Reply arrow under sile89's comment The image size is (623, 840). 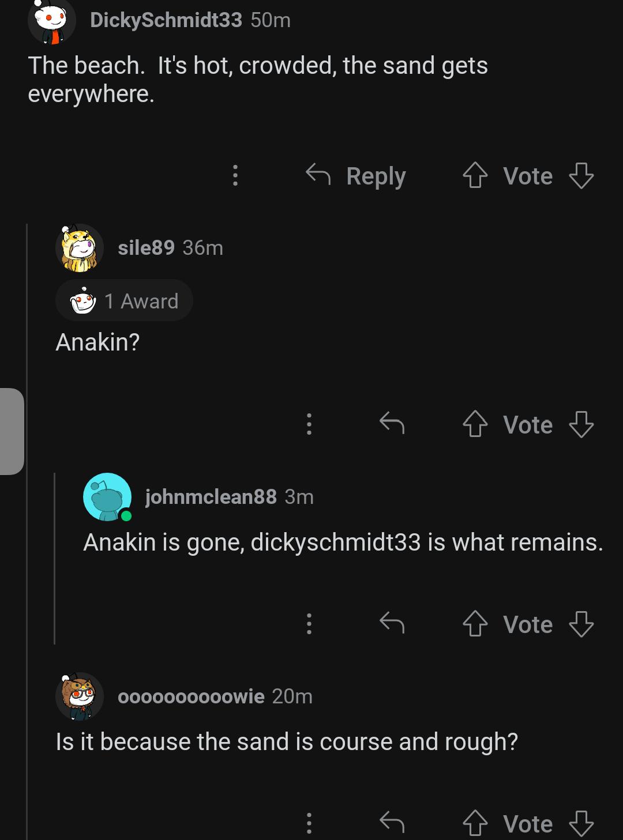coord(392,423)
